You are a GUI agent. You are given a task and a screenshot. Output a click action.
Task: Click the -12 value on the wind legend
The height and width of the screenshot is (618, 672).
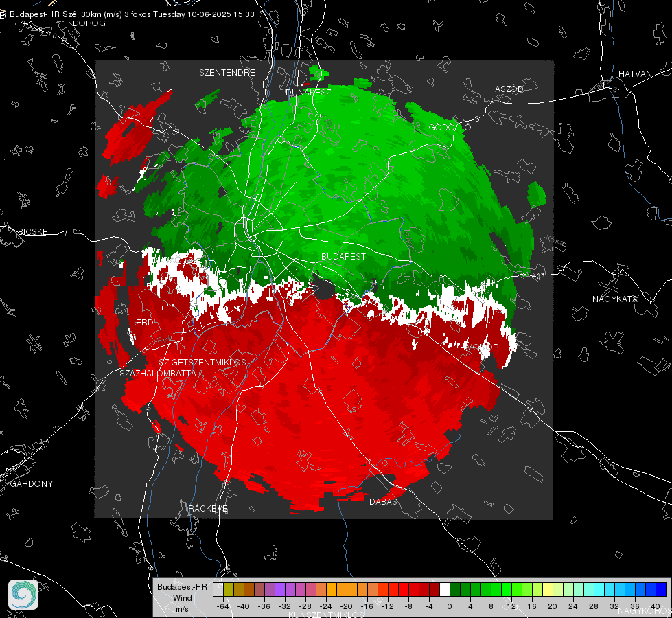(x=387, y=606)
